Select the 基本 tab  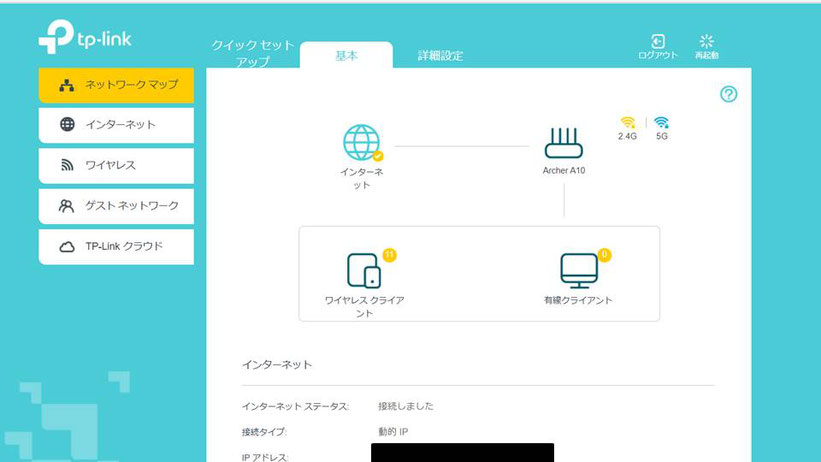click(x=346, y=56)
